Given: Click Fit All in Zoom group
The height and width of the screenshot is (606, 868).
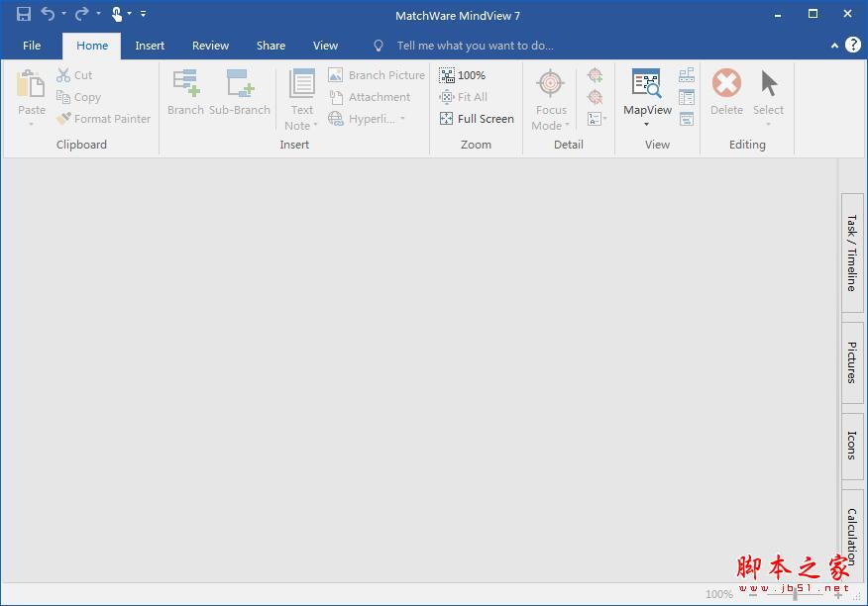Looking at the screenshot, I should tap(464, 97).
